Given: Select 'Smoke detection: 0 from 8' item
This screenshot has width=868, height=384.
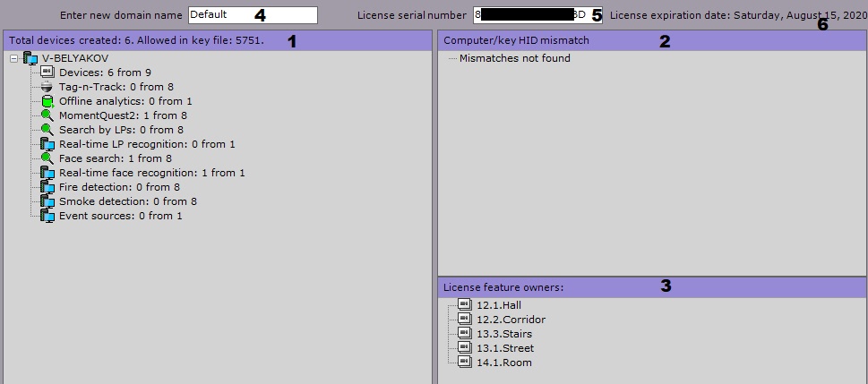Looking at the screenshot, I should point(127,201).
